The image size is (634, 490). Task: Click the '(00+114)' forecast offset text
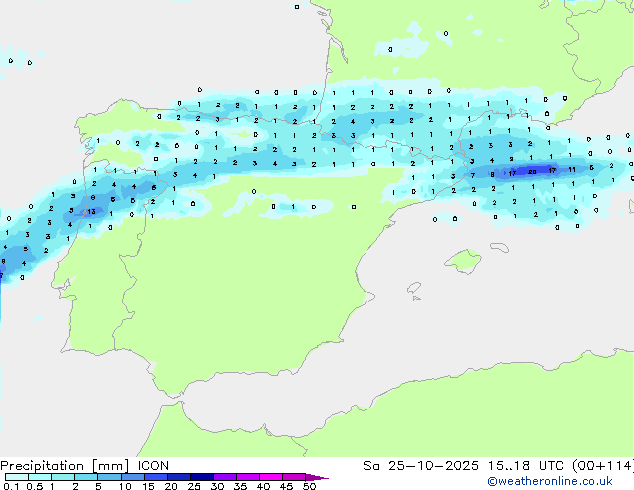(x=603, y=466)
